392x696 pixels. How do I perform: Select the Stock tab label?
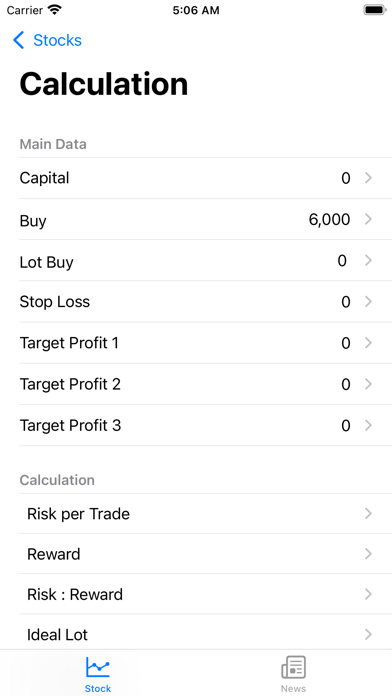(98, 688)
